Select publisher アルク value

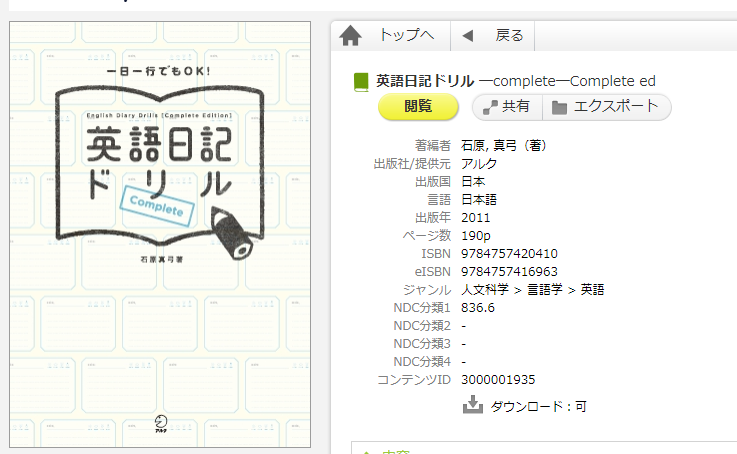pyautogui.click(x=479, y=164)
